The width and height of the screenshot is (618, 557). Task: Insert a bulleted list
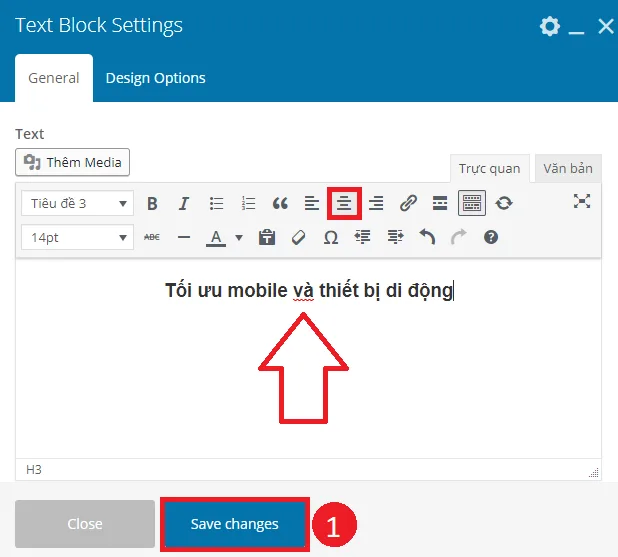click(x=216, y=203)
